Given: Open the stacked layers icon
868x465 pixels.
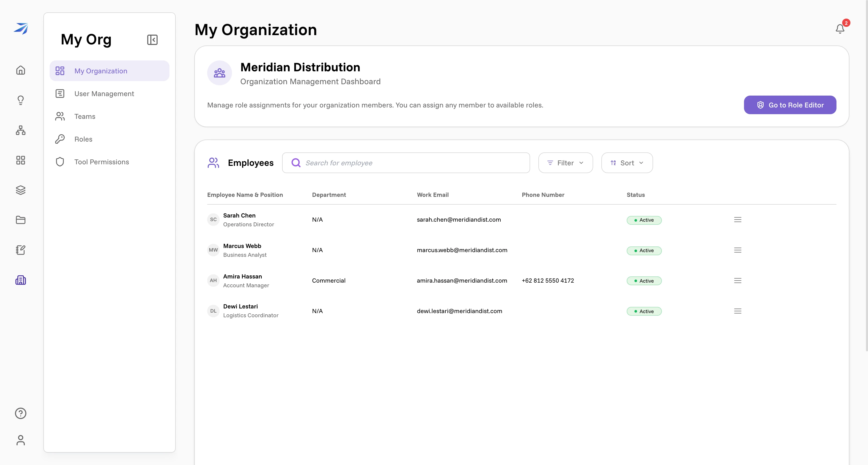Looking at the screenshot, I should tap(21, 190).
